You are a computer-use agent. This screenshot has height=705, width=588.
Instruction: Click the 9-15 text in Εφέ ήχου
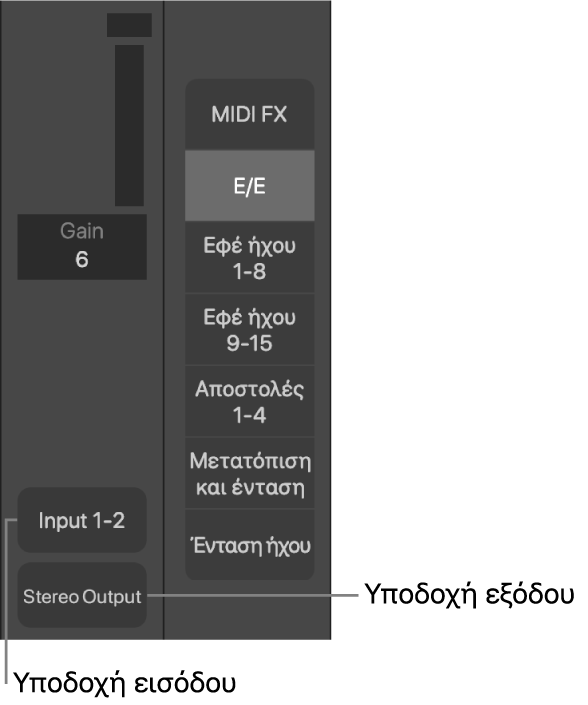[249, 343]
